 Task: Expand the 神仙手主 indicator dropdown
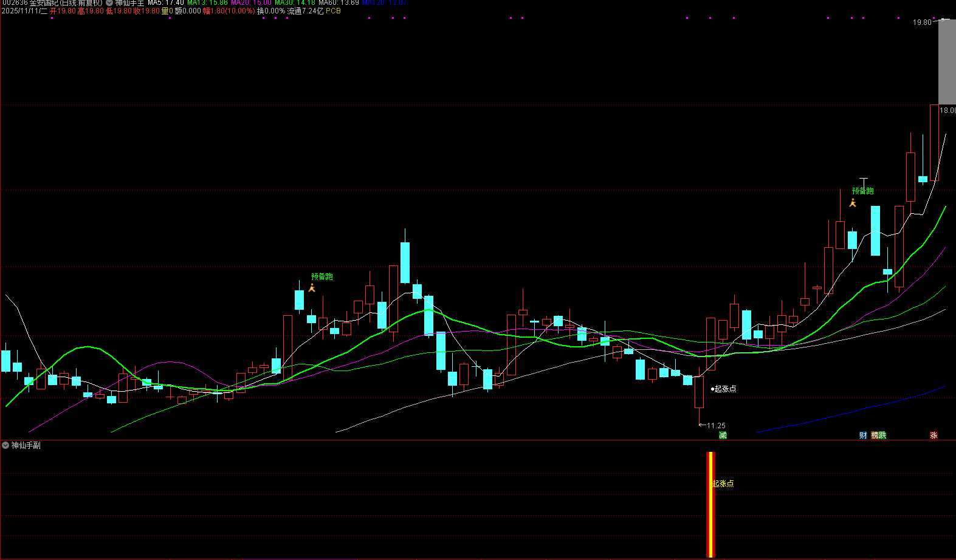coord(109,3)
